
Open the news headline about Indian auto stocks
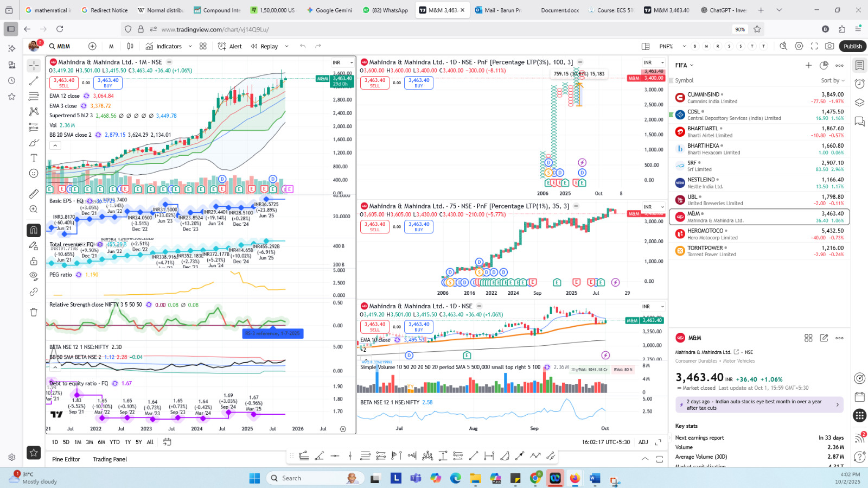coord(759,404)
